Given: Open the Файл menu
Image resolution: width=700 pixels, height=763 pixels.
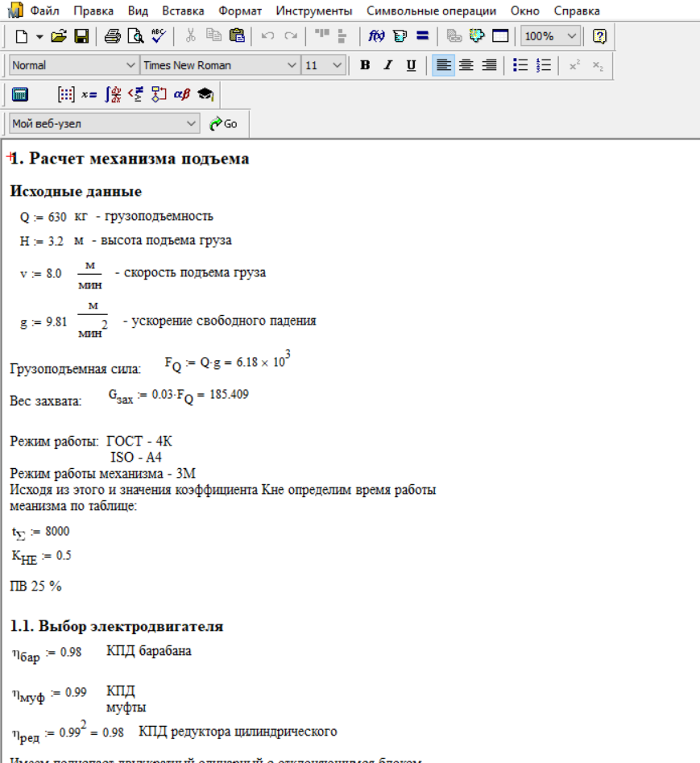Looking at the screenshot, I should point(45,10).
